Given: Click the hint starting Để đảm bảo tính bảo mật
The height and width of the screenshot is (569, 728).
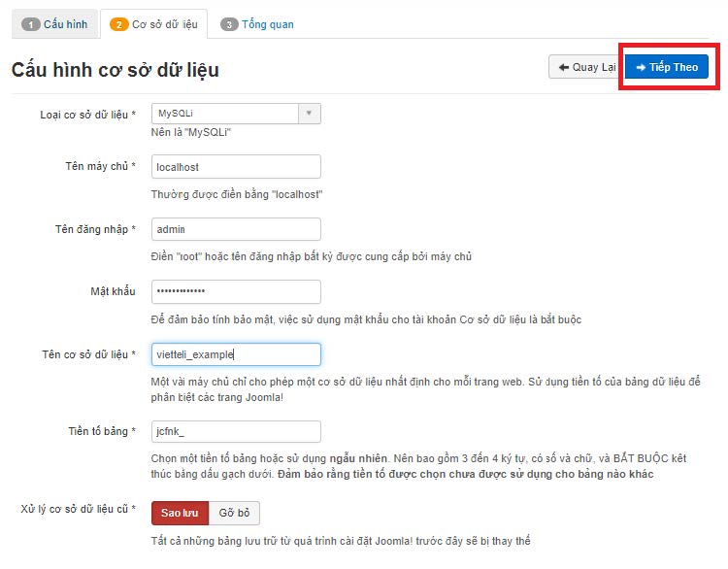Looking at the screenshot, I should (366, 319).
